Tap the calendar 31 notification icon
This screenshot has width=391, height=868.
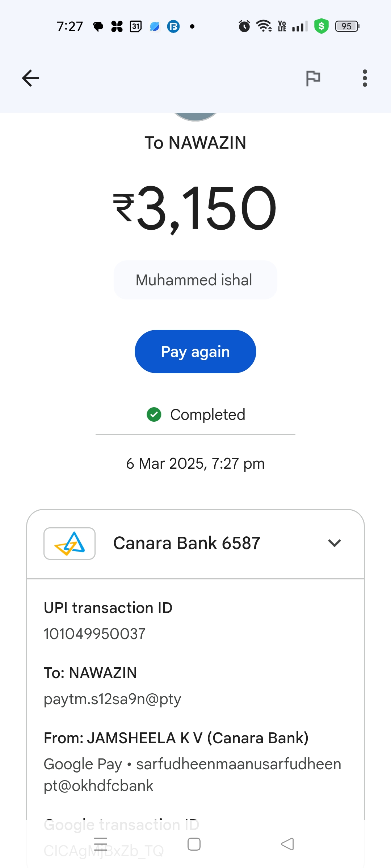pos(136,26)
